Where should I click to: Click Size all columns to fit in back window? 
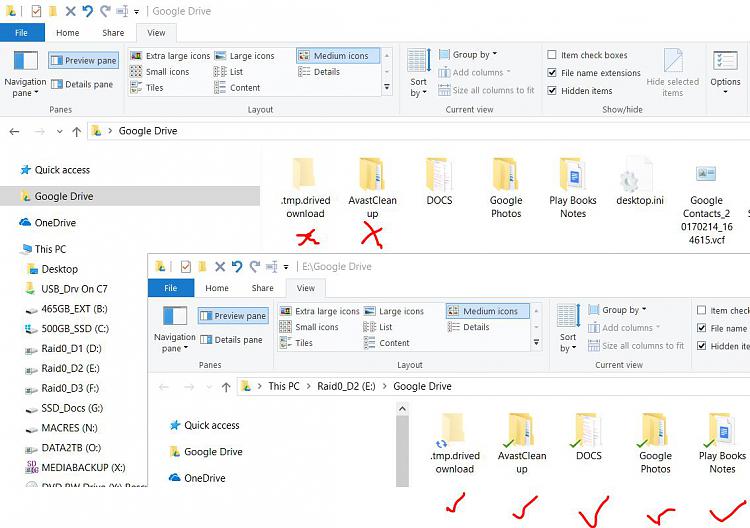point(486,90)
